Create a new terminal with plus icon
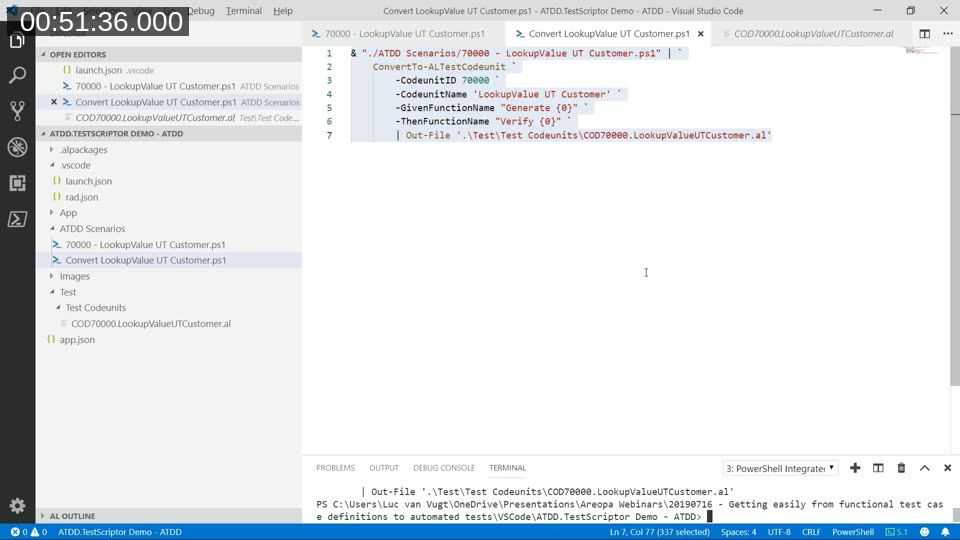This screenshot has width=960, height=540. click(x=855, y=468)
